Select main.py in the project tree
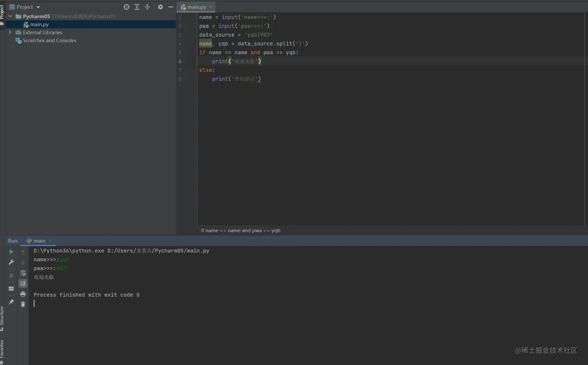The image size is (588, 365). (x=39, y=24)
